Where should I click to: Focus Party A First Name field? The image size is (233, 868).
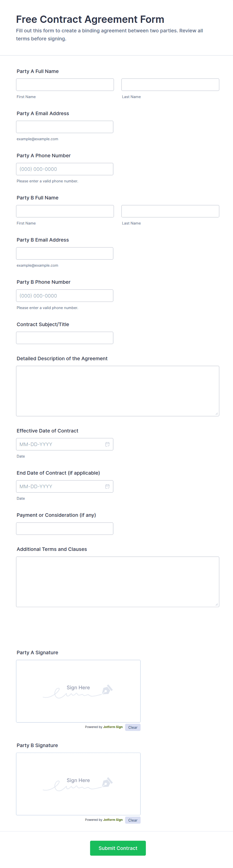[x=65, y=85]
